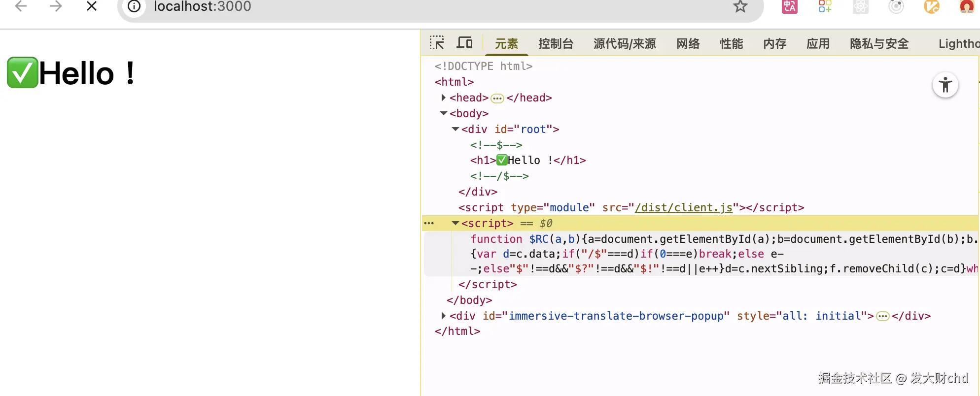Open the React DevTools extension icon
The height and width of the screenshot is (396, 980).
(861, 6)
